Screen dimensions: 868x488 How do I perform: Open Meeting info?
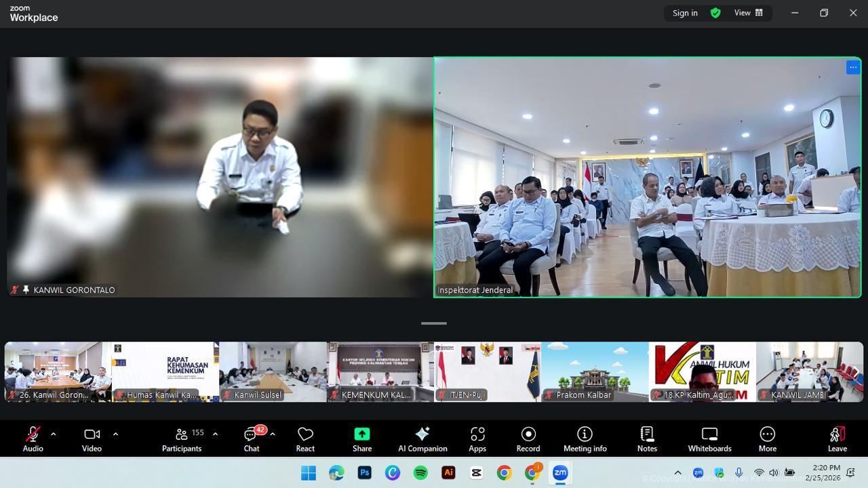[x=585, y=439]
